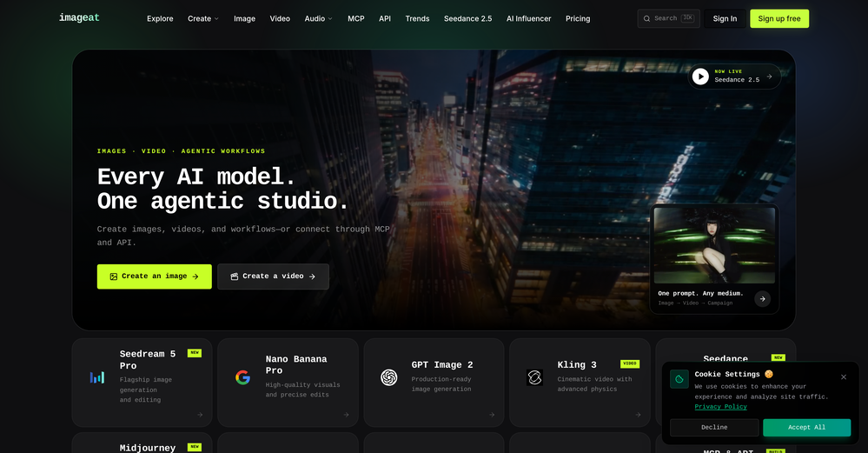Click Sign up free button
Image resolution: width=868 pixels, height=453 pixels.
tap(779, 18)
